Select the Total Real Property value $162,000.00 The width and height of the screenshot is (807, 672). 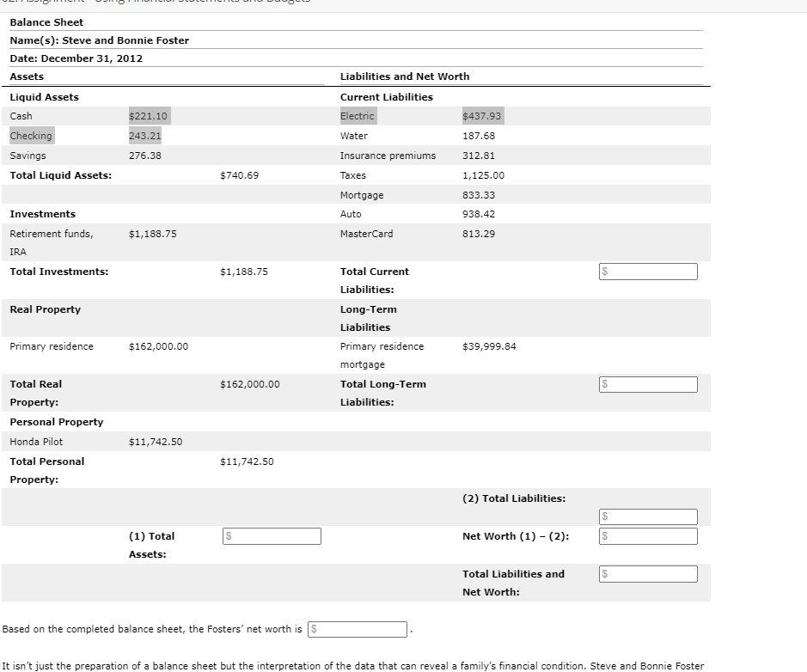pyautogui.click(x=249, y=384)
